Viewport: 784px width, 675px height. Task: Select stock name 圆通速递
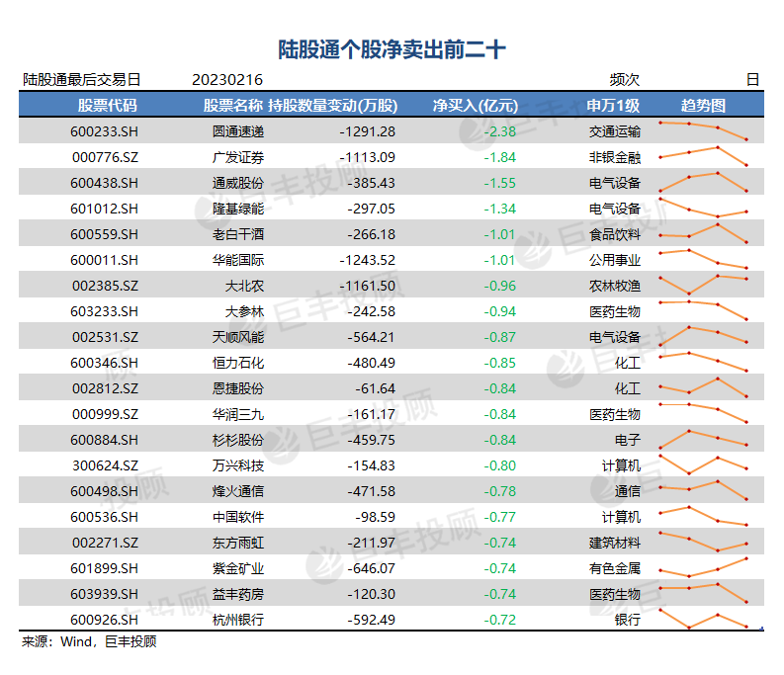(x=238, y=131)
